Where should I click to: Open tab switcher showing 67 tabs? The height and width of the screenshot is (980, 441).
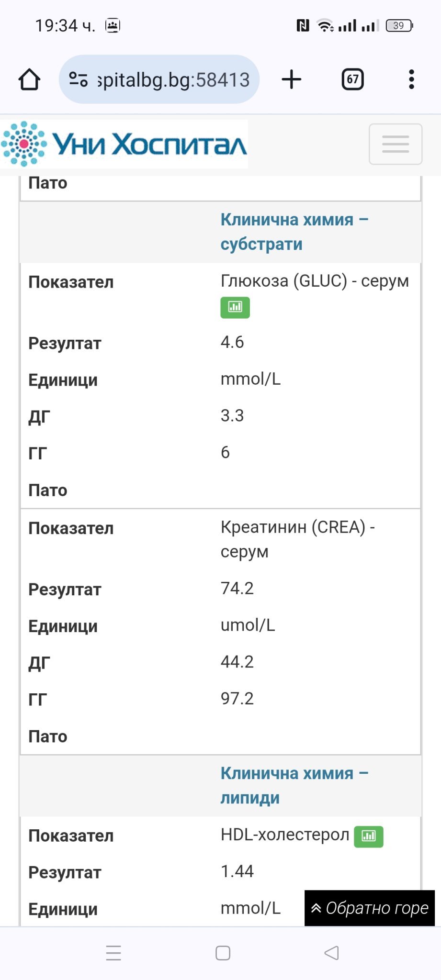tap(352, 79)
